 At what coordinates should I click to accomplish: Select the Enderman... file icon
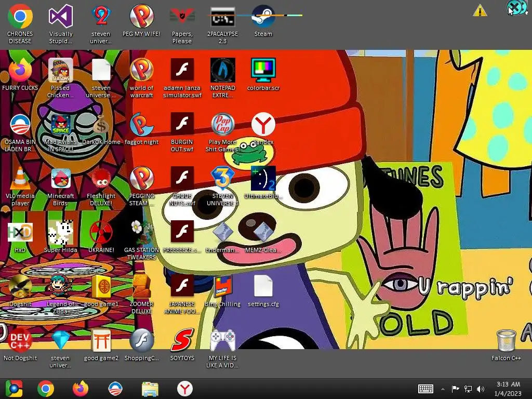222,232
